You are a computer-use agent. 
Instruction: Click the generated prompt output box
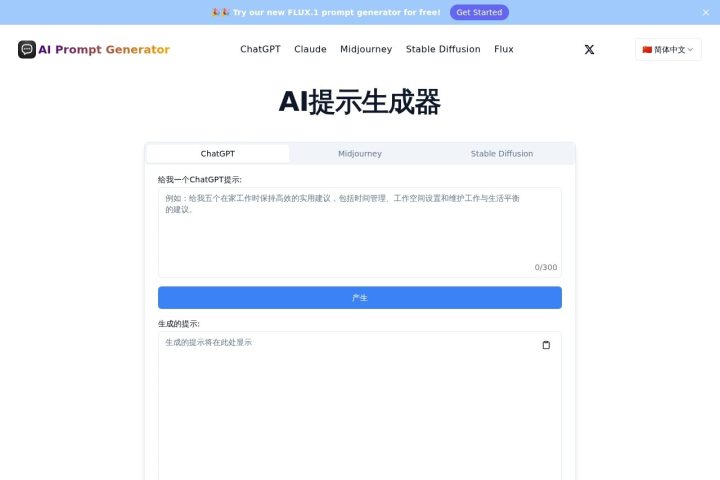(360, 407)
